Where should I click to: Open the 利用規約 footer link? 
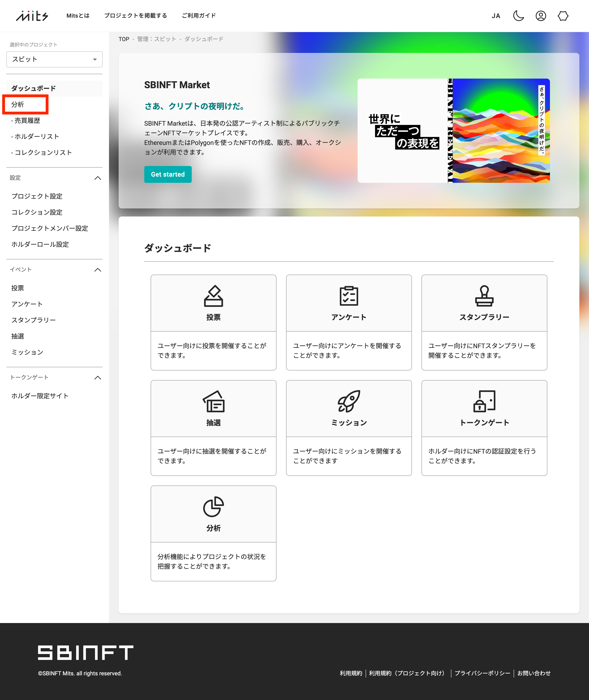click(351, 673)
